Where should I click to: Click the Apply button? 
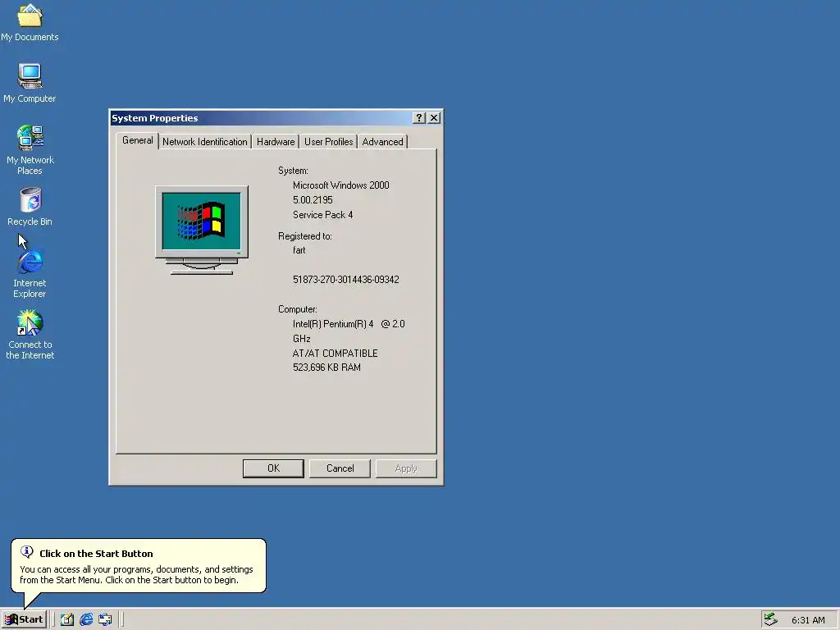(406, 468)
